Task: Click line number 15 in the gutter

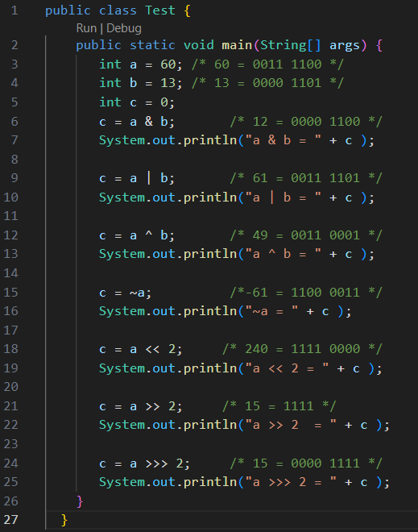Action: [x=10, y=292]
